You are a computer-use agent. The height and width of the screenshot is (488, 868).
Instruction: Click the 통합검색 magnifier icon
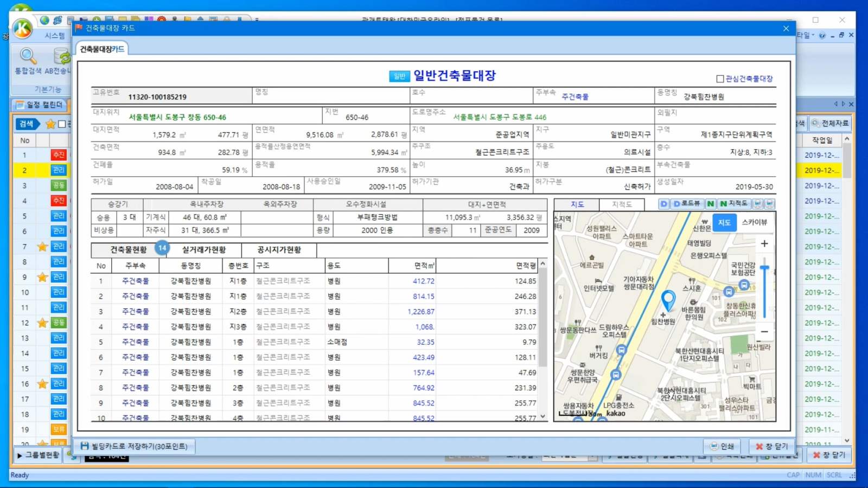(28, 56)
